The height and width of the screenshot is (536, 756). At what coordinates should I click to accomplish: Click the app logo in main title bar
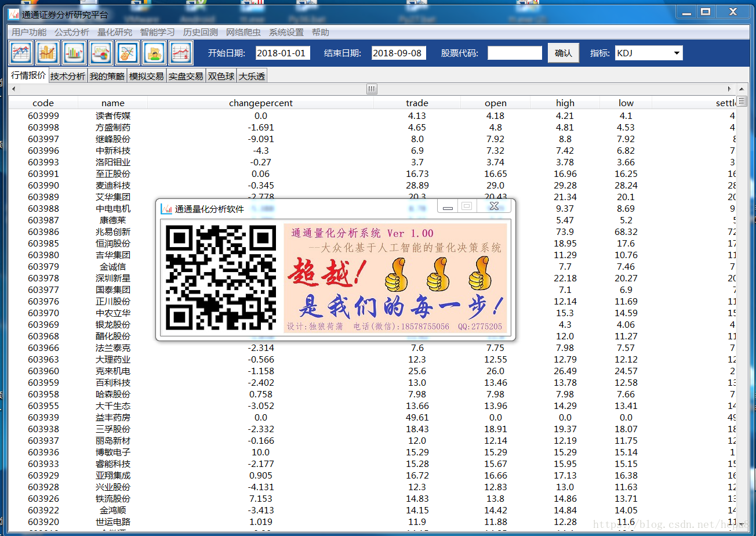click(x=13, y=14)
